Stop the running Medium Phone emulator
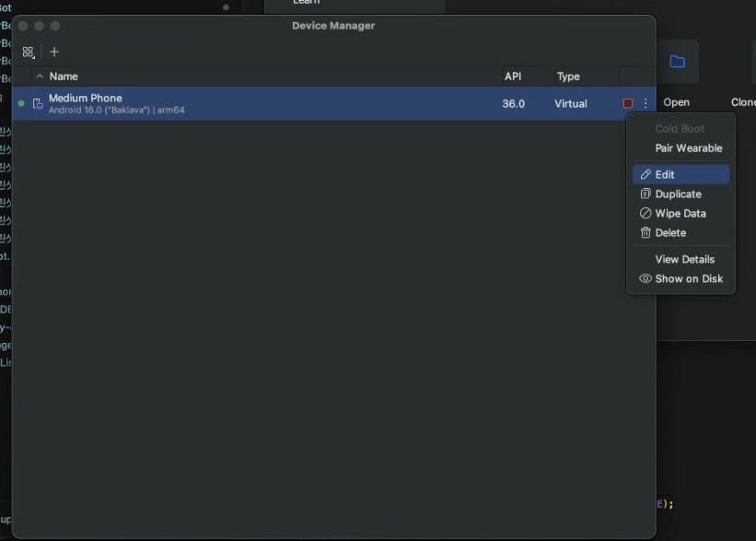 click(627, 103)
